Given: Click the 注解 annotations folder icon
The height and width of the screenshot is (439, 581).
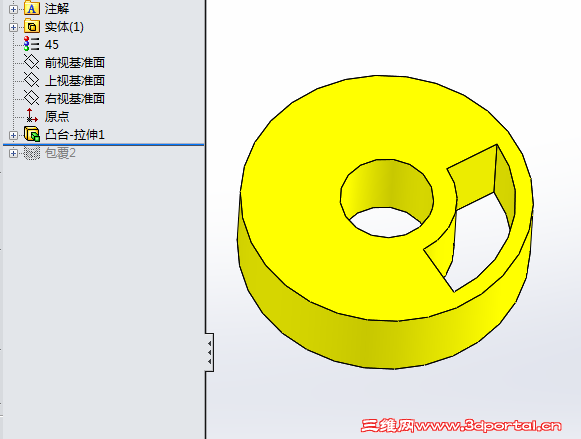Looking at the screenshot, I should coord(32,8).
